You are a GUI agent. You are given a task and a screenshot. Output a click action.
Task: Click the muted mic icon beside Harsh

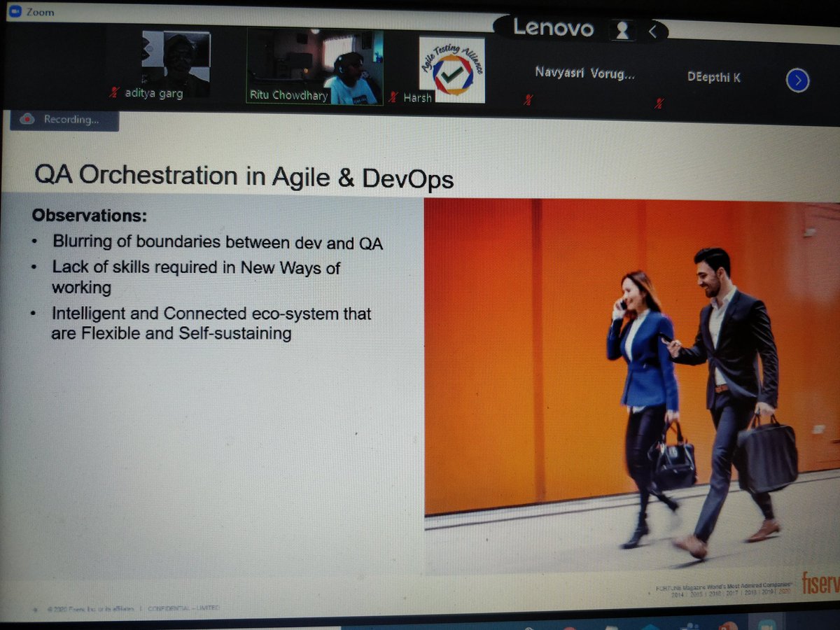(393, 98)
